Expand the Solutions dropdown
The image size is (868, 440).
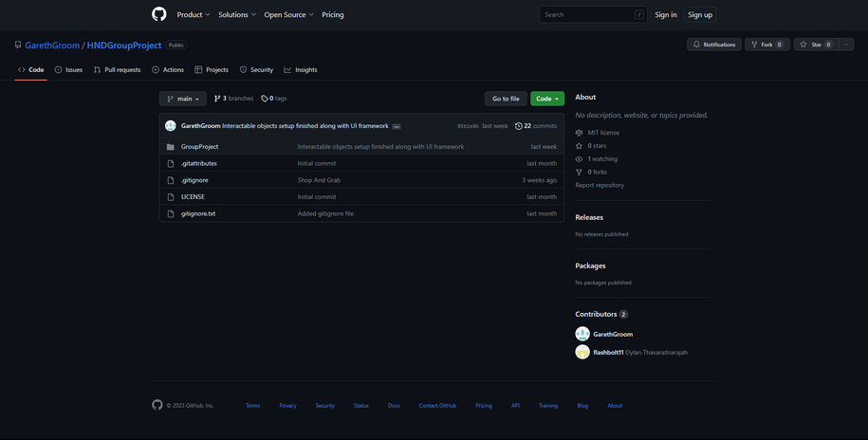point(237,15)
